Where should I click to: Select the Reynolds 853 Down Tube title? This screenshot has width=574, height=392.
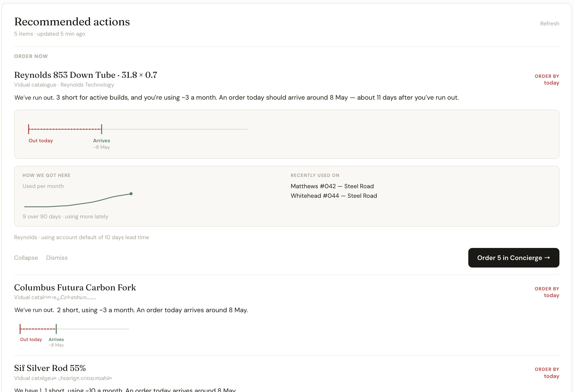pyautogui.click(x=86, y=75)
